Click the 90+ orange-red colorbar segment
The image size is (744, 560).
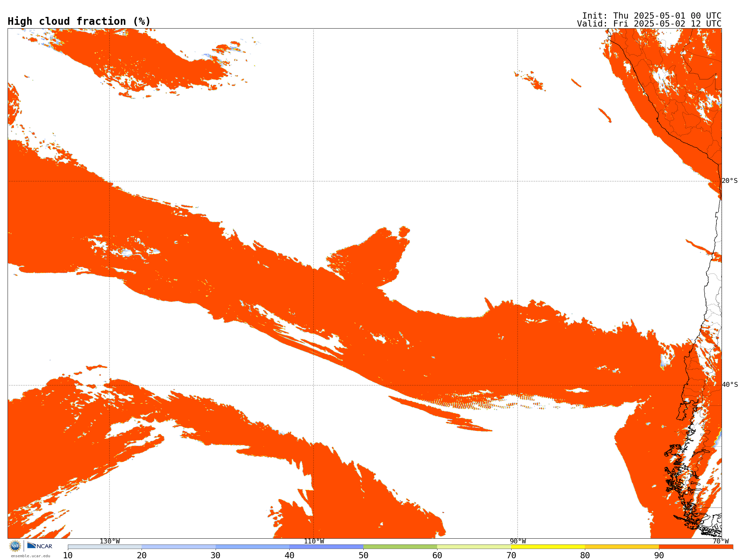click(x=696, y=547)
